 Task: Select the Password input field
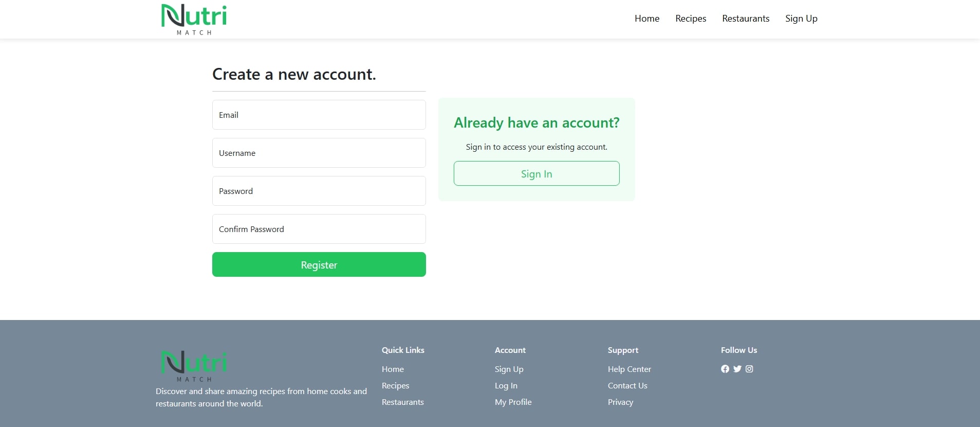pos(319,191)
